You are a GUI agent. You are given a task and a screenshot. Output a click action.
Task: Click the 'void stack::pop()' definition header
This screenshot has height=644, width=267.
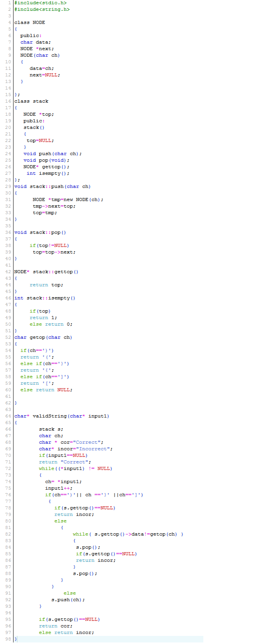[x=40, y=232]
